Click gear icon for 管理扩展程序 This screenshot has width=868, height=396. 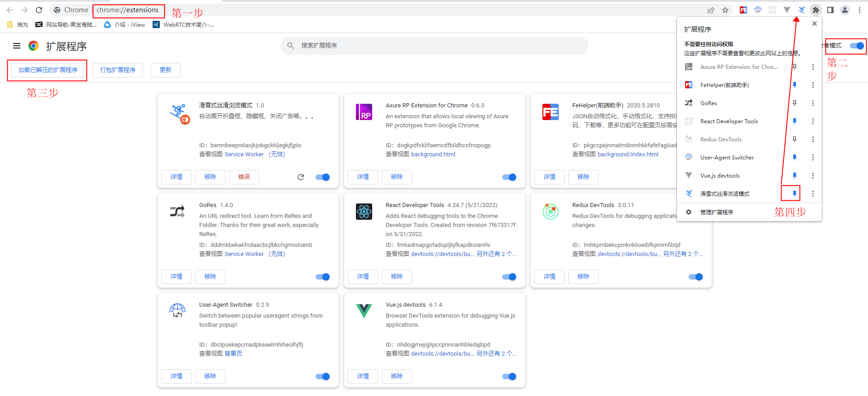pyautogui.click(x=689, y=212)
